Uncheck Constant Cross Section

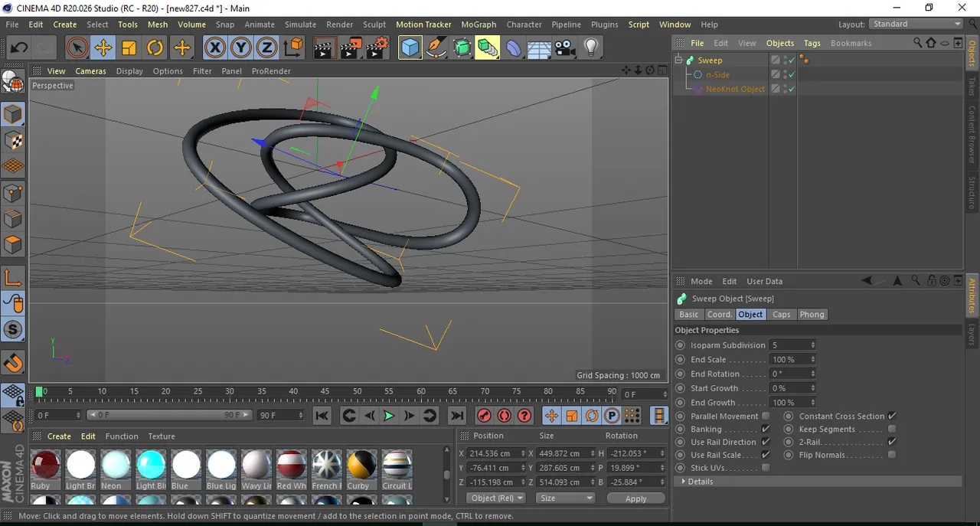[x=892, y=417]
